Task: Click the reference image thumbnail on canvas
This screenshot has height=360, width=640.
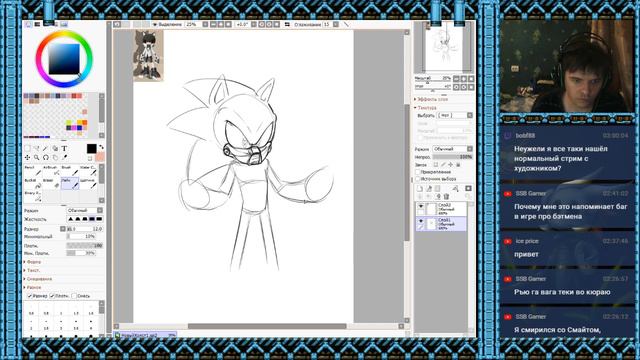Action: coord(149,55)
